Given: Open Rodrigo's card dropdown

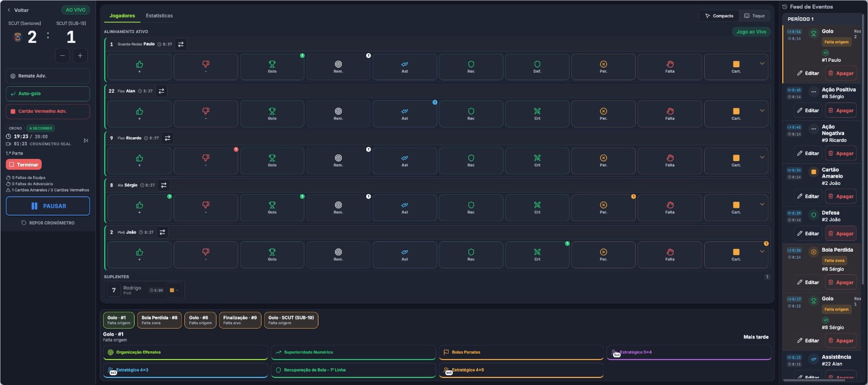Looking at the screenshot, I should (174, 291).
